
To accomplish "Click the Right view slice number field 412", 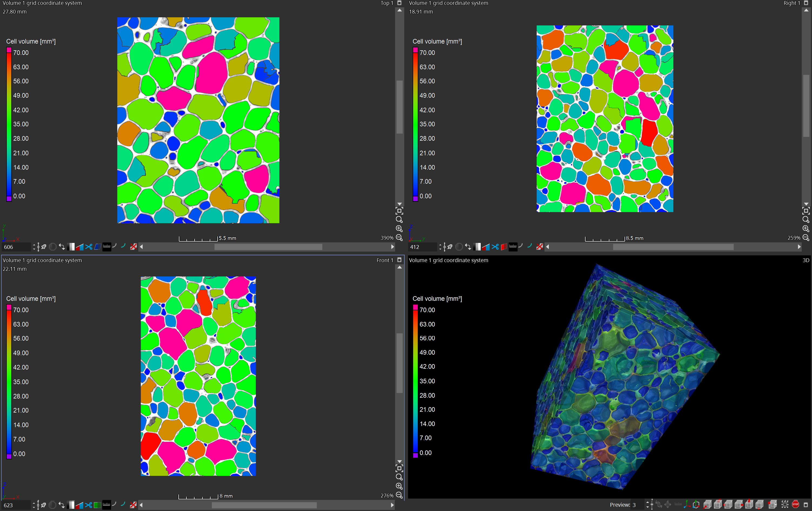I will click(x=422, y=247).
